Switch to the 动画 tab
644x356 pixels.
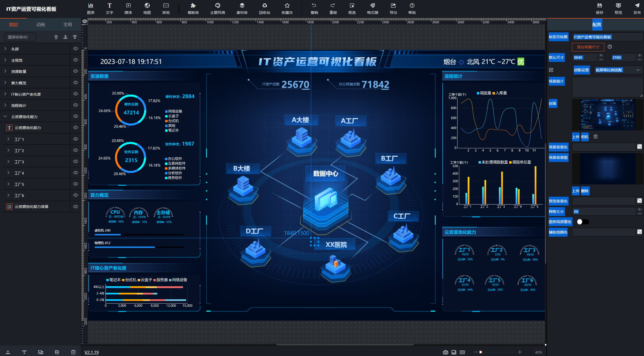point(40,25)
